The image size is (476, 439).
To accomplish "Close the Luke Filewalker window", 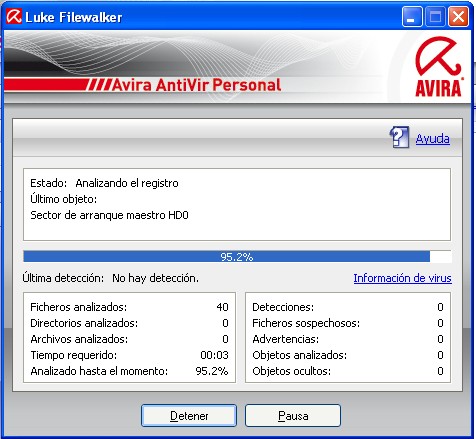I will pos(458,17).
